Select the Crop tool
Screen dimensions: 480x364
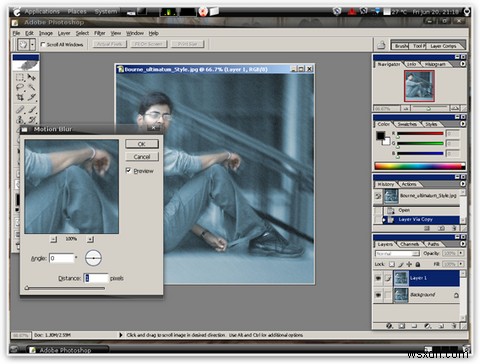pos(20,97)
